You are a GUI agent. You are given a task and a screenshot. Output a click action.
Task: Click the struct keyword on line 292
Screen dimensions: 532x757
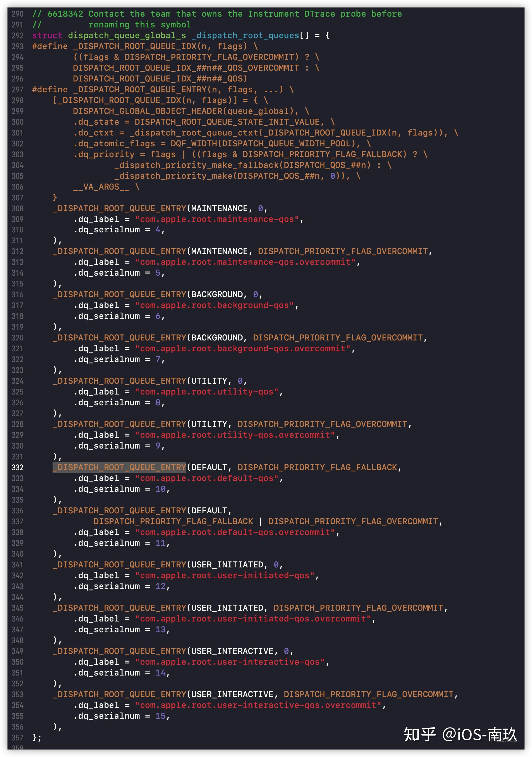tap(47, 35)
